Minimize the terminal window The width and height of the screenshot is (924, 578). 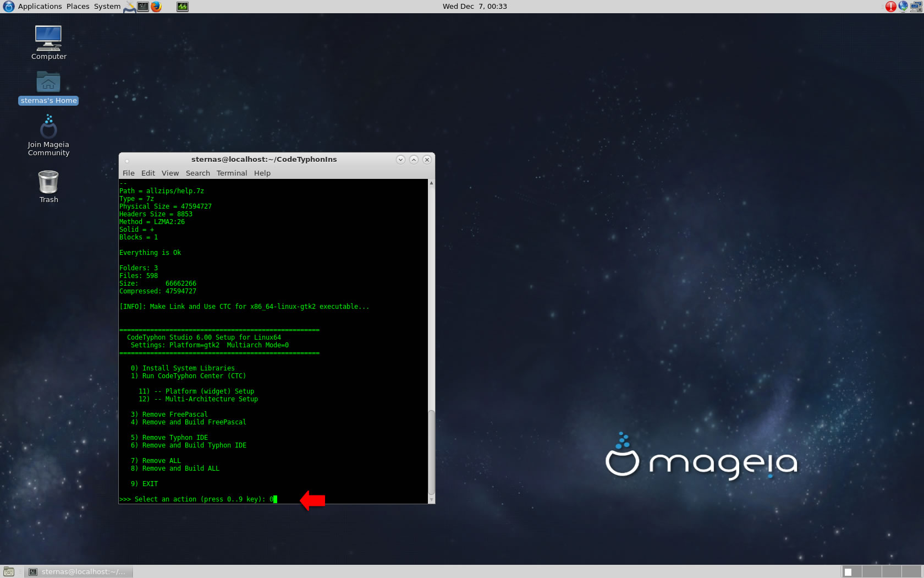pos(400,160)
